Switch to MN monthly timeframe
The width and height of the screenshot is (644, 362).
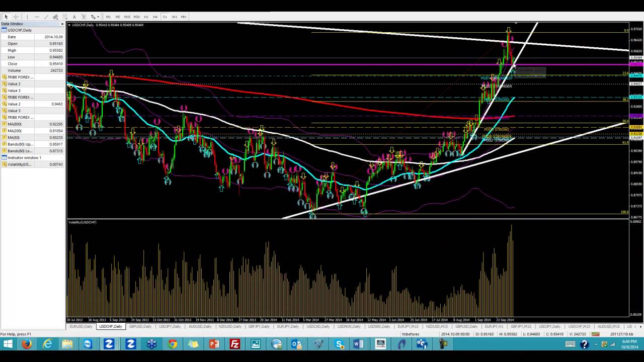[184, 17]
